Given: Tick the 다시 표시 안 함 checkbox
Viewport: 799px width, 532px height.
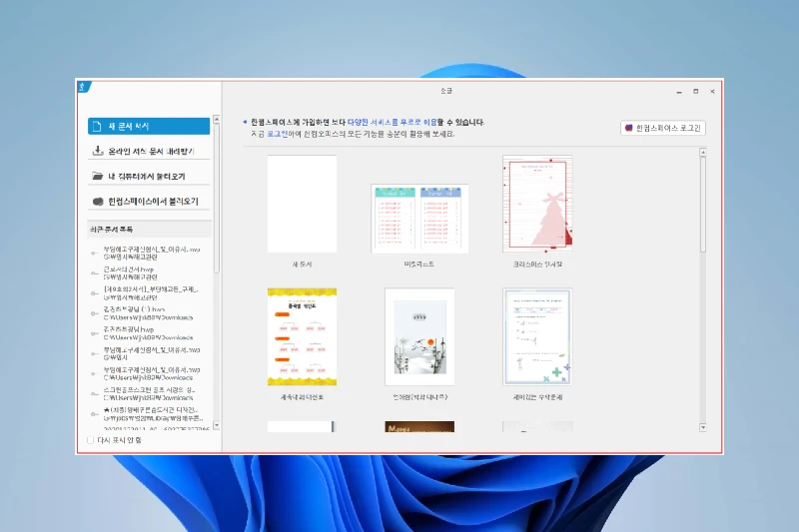Looking at the screenshot, I should coord(90,440).
